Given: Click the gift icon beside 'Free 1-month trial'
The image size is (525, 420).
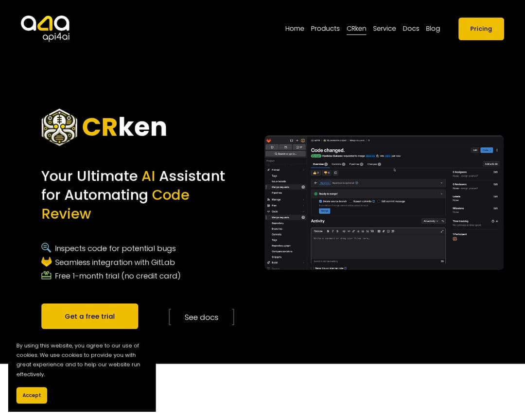Looking at the screenshot, I should (x=46, y=276).
